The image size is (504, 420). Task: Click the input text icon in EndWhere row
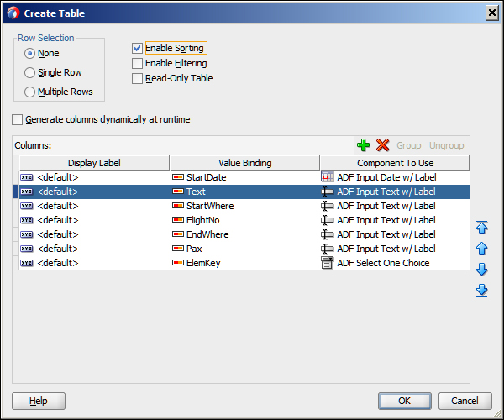pos(328,234)
